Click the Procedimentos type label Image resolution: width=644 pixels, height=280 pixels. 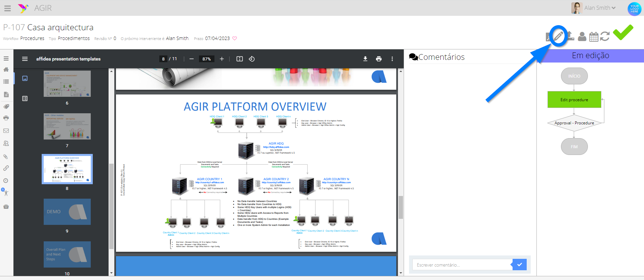(x=74, y=38)
